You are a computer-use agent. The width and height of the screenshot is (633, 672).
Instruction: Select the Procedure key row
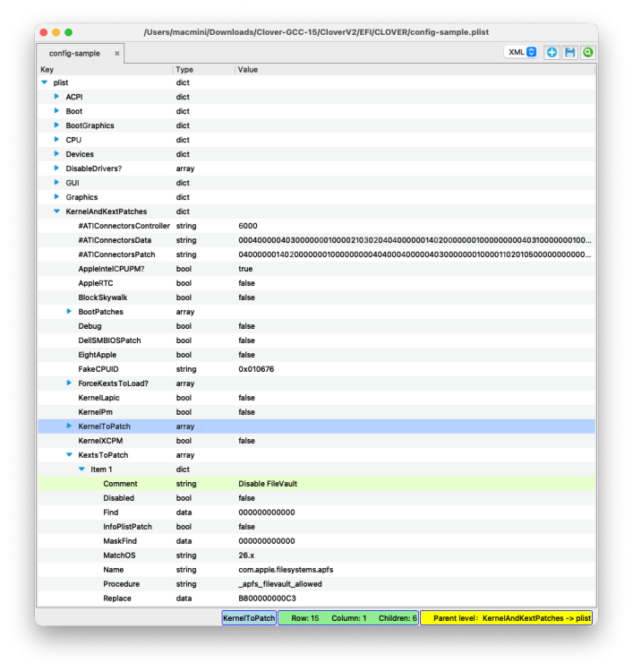point(316,584)
